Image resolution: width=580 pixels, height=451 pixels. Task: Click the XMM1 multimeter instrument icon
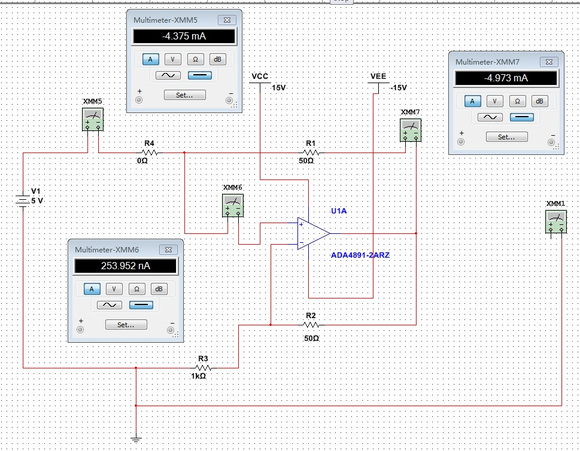556,222
